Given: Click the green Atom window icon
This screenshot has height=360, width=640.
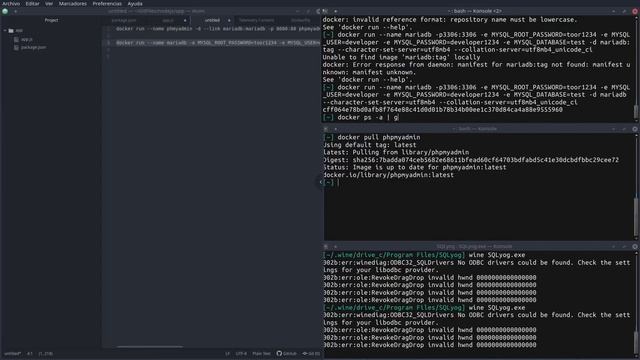Looking at the screenshot, I should (x=5, y=11).
